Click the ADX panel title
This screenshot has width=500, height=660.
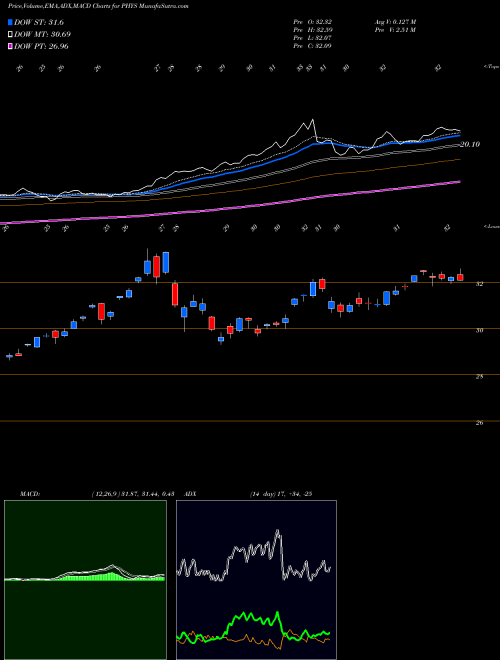[191, 494]
